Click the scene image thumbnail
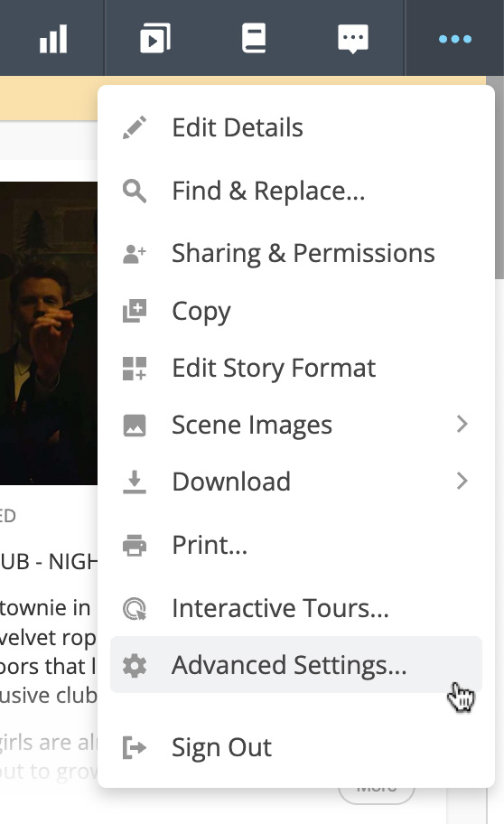 [49, 333]
